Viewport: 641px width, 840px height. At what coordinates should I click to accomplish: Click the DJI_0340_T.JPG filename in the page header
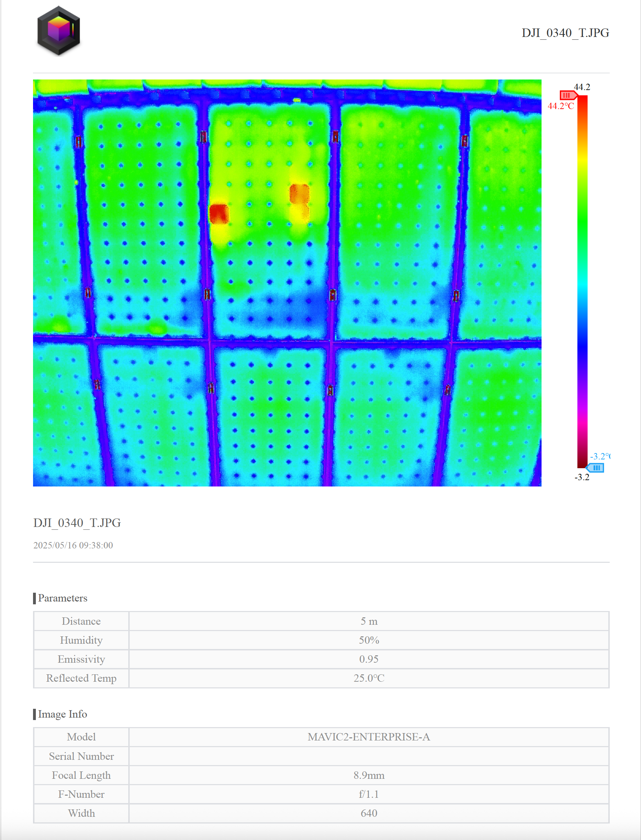[565, 33]
